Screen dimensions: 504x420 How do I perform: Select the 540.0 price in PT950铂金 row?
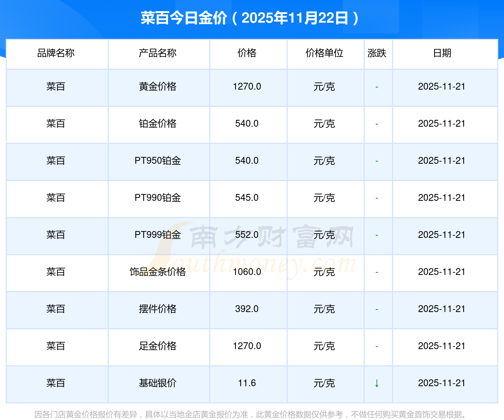coord(247,161)
